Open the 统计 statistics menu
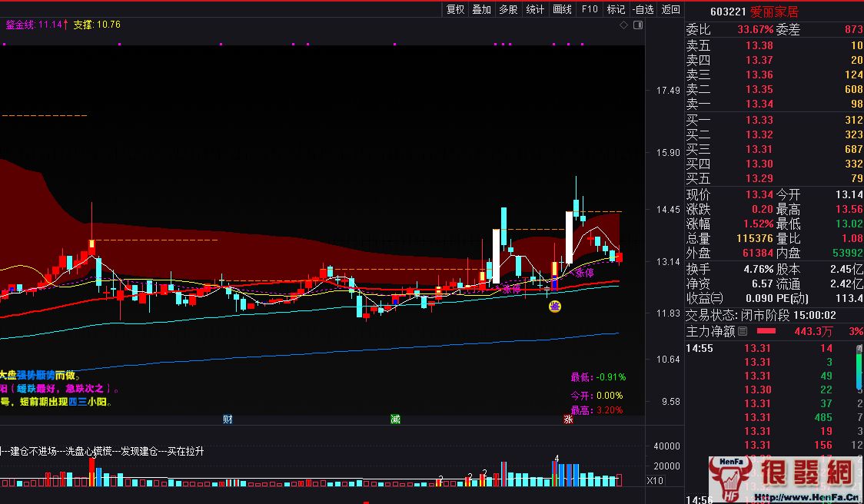The width and height of the screenshot is (864, 504). 535,9
